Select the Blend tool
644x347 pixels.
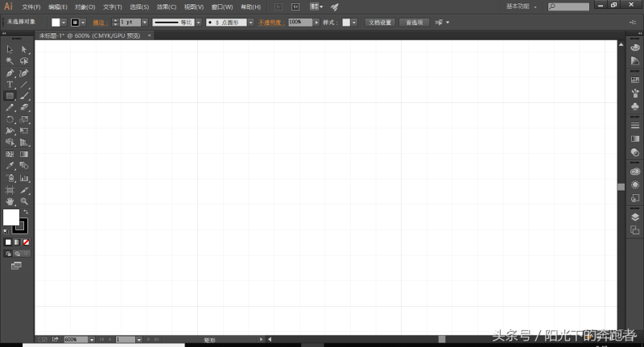(x=24, y=166)
